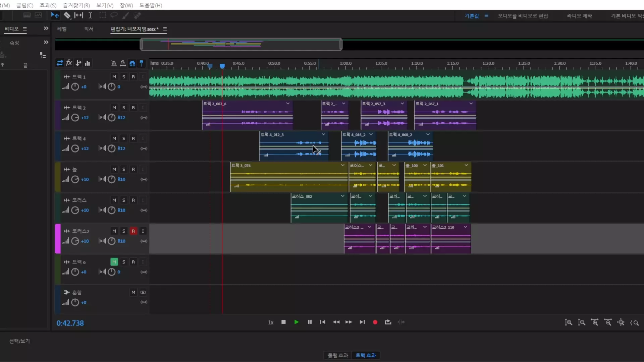Click the fx effects icon
This screenshot has width=644, height=362.
(x=69, y=63)
